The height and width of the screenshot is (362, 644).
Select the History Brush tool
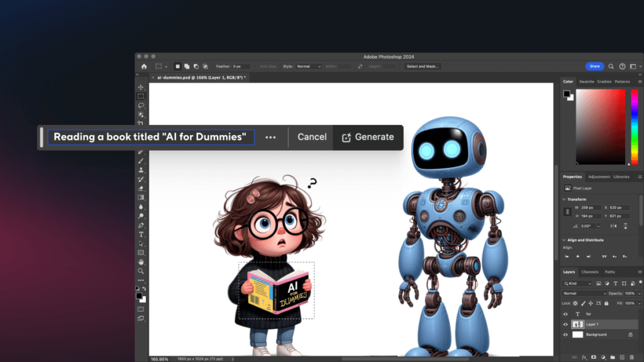[x=141, y=179]
